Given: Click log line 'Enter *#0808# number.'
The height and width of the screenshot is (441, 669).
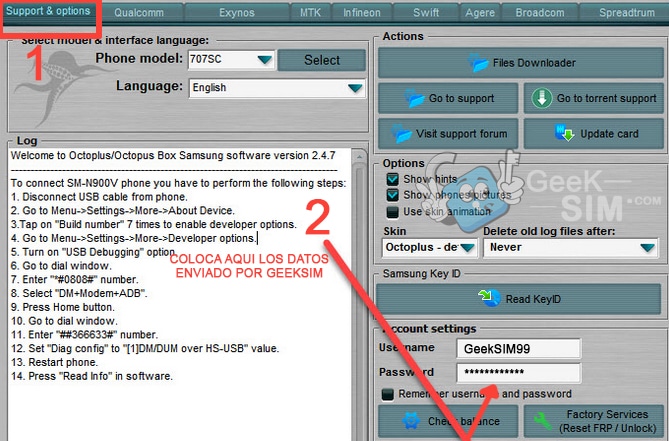Looking at the screenshot, I should (x=74, y=280).
